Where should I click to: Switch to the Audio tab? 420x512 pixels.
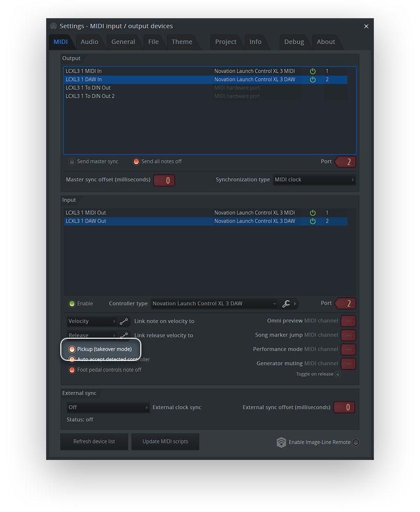pyautogui.click(x=89, y=42)
